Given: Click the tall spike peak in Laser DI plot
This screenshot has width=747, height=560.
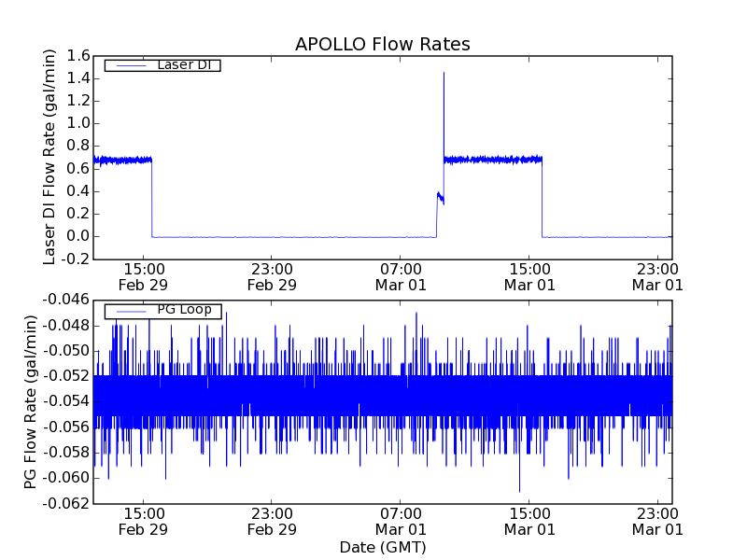Looking at the screenshot, I should 444,74.
